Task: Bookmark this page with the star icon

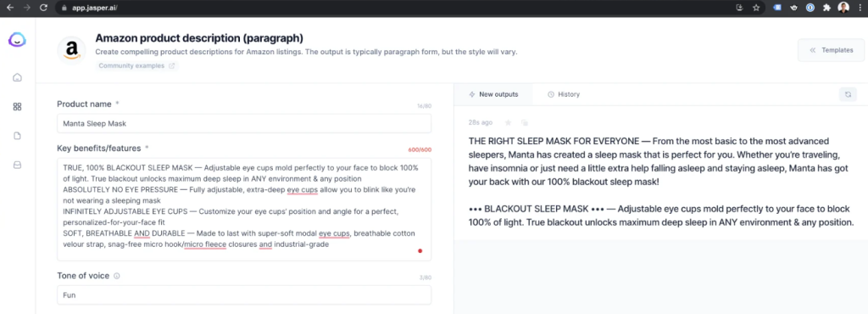Action: (x=756, y=8)
